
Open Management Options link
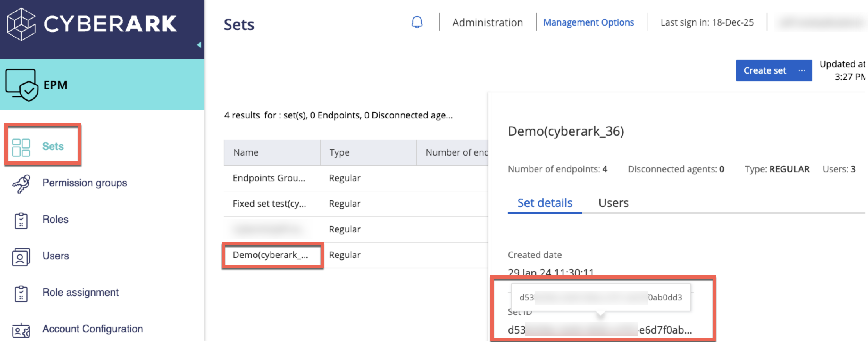tap(588, 22)
